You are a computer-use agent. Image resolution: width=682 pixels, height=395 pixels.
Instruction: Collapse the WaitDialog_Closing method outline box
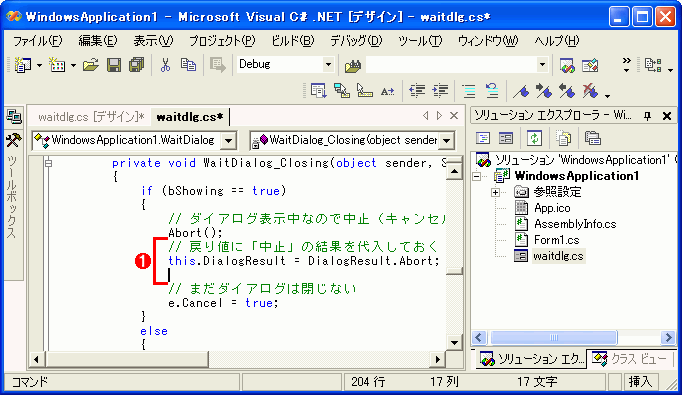click(48, 164)
